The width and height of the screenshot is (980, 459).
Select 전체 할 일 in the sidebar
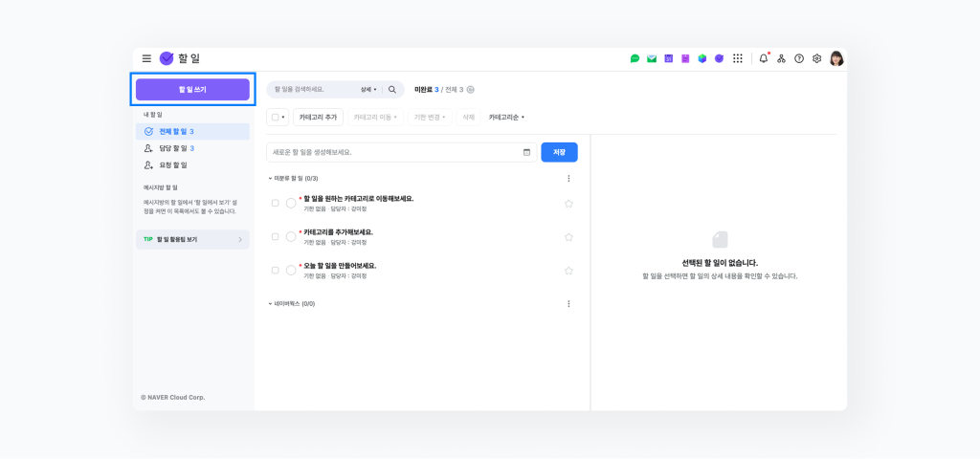[192, 131]
